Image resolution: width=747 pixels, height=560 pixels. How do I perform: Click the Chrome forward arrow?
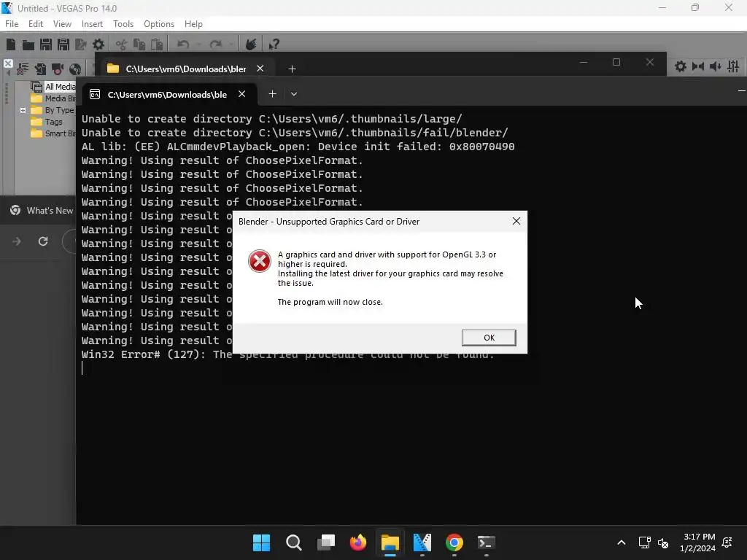tap(17, 241)
